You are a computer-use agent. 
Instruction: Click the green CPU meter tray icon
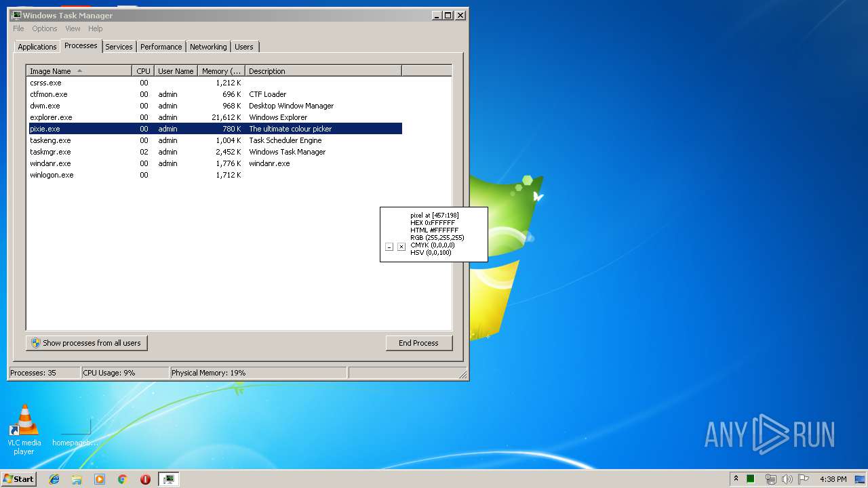click(751, 479)
